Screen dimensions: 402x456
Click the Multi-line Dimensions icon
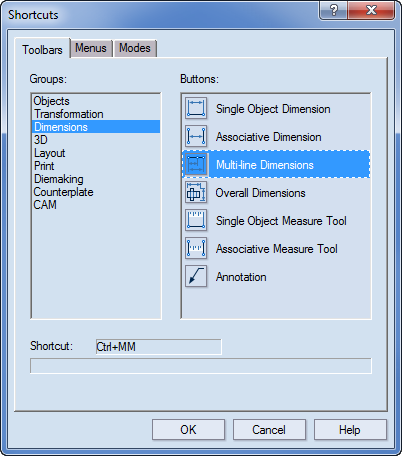pos(196,164)
